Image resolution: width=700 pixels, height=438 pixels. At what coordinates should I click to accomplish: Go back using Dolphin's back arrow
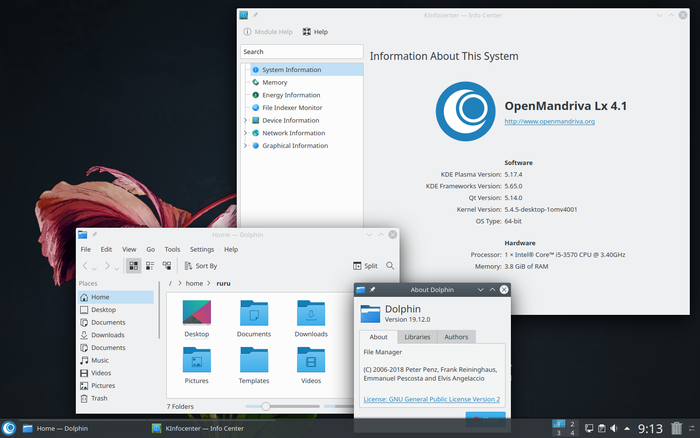[x=86, y=266]
